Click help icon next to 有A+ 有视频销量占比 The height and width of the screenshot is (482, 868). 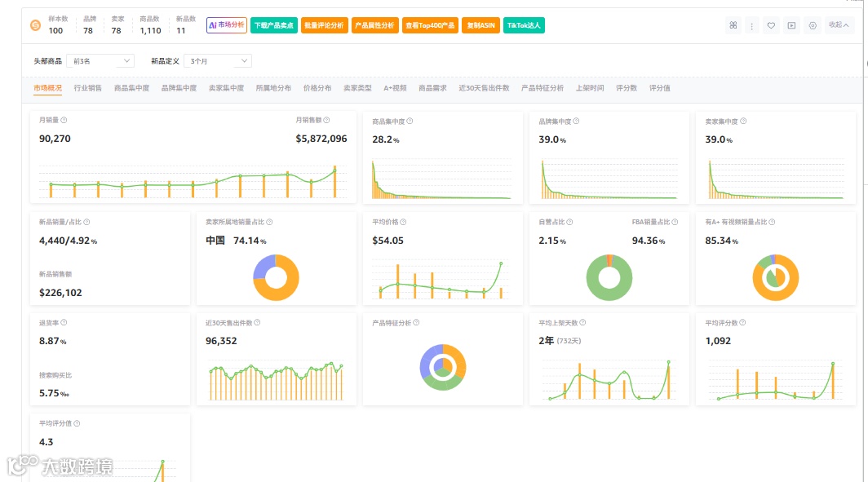[x=773, y=222]
